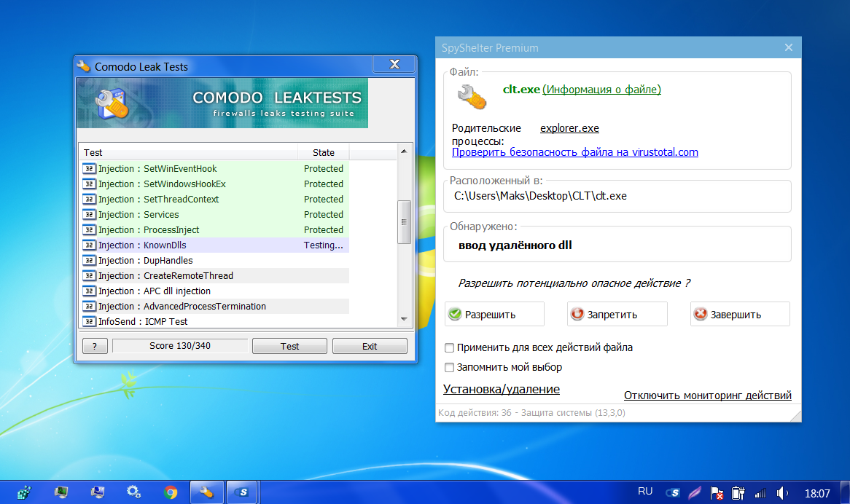Screen dimensions: 850x504
Task: Click the test list scroll down arrow
Action: point(404,320)
